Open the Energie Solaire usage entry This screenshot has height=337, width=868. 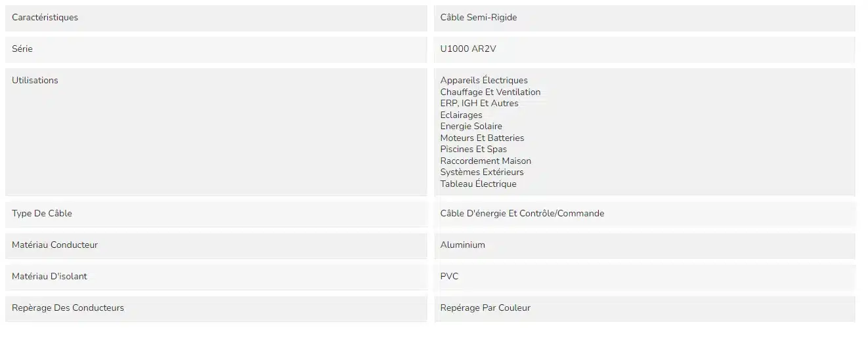coord(471,127)
